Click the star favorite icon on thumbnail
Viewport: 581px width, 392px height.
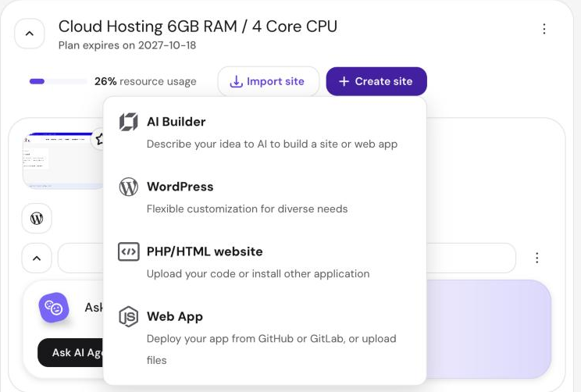[x=99, y=140]
